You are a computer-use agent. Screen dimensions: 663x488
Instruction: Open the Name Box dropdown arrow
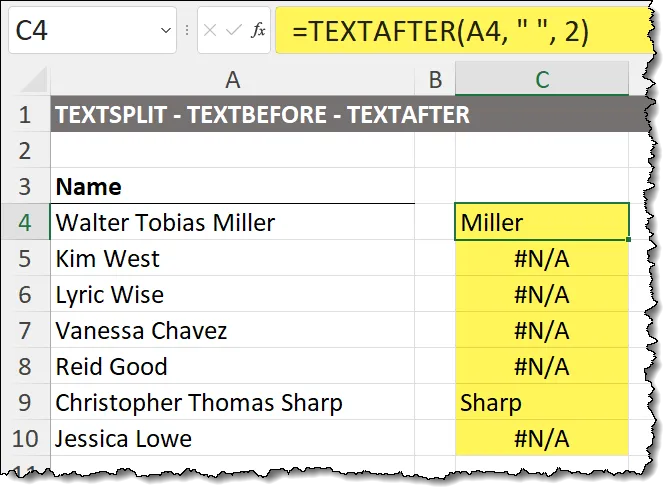click(x=165, y=31)
